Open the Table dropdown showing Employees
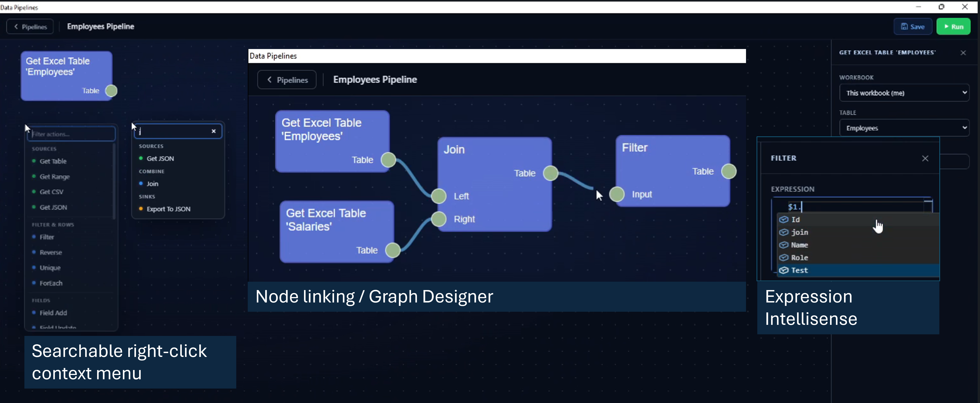 (904, 128)
